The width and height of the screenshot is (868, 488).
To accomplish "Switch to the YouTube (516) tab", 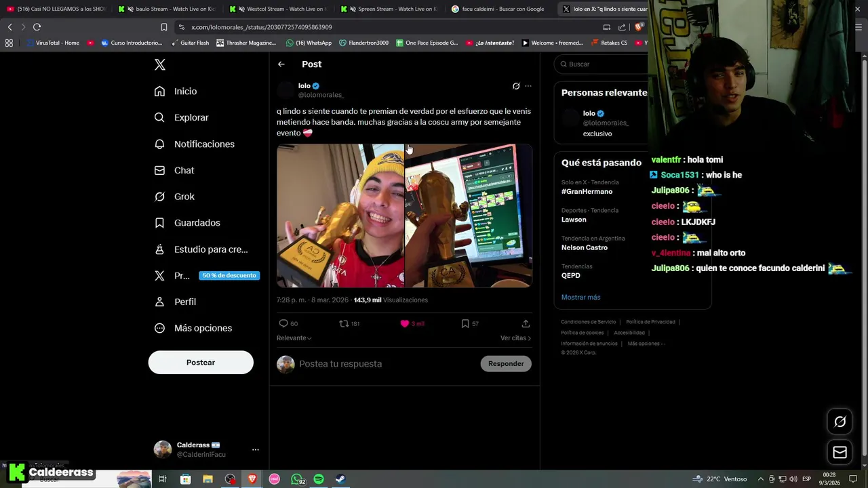I will 56,9.
